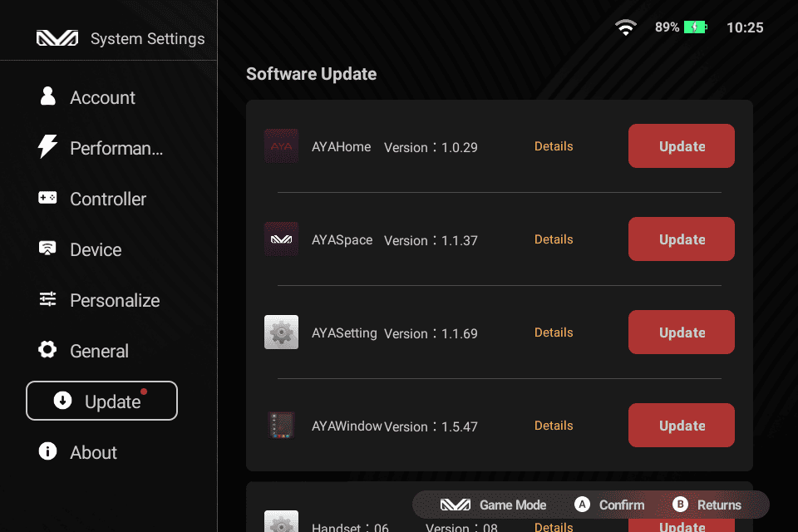Image resolution: width=798 pixels, height=532 pixels.
Task: View Details for AYAHome
Action: [554, 146]
